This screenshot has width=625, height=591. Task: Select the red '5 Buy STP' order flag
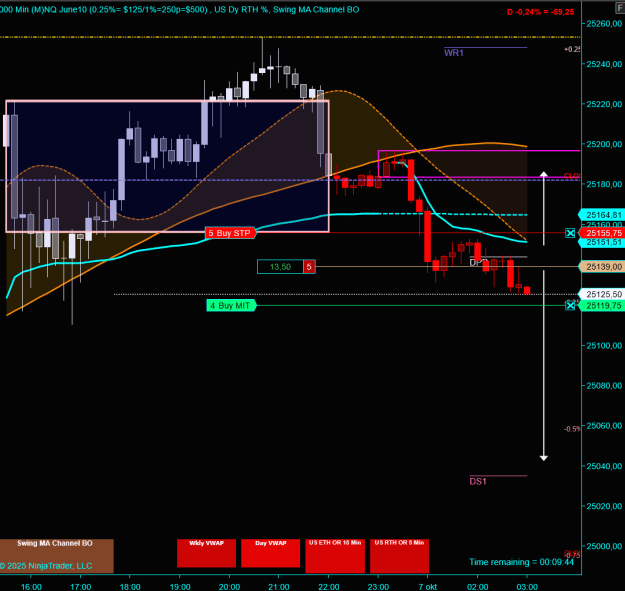230,233
